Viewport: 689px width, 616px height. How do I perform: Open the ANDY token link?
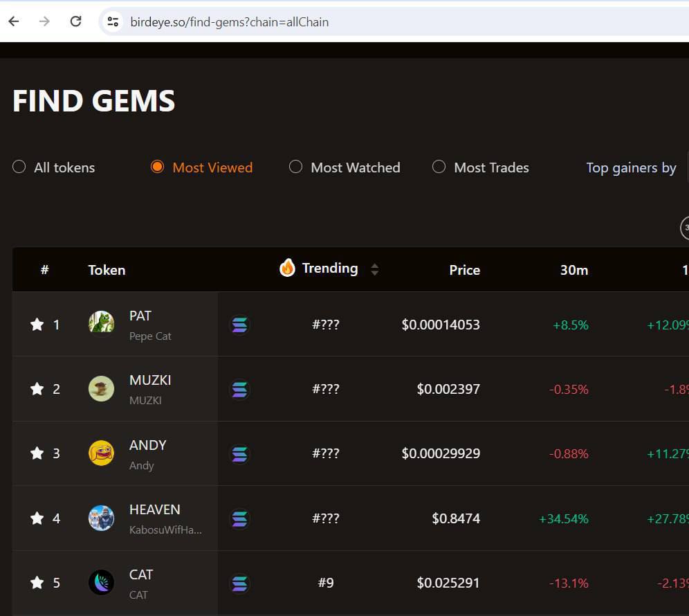tap(147, 445)
